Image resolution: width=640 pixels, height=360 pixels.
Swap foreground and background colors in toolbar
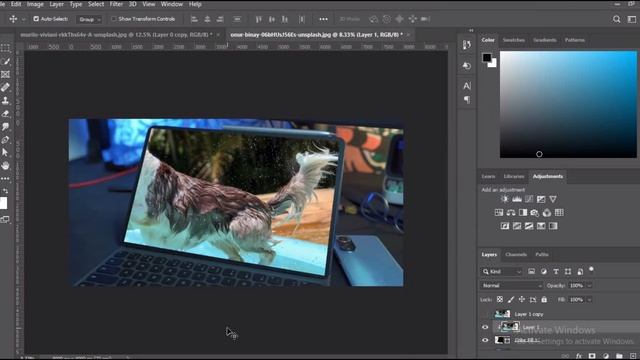pyautogui.click(x=5, y=191)
